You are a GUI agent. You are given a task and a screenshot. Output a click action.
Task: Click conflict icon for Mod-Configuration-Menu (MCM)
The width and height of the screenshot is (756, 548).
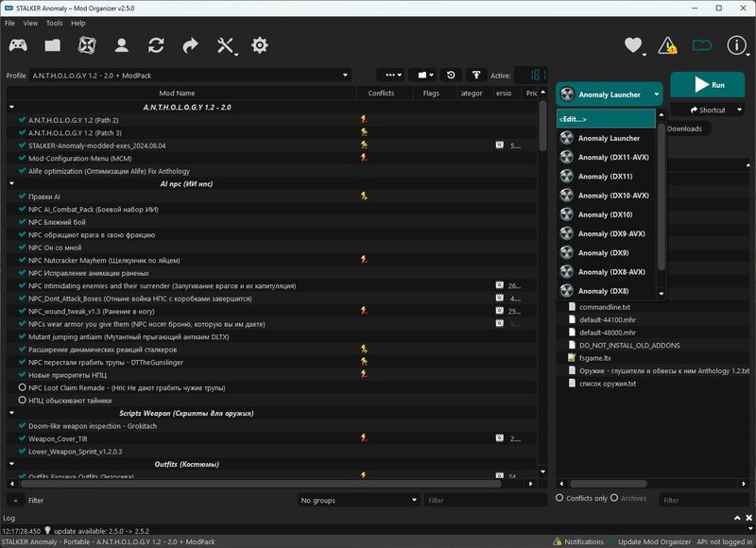pos(364,158)
